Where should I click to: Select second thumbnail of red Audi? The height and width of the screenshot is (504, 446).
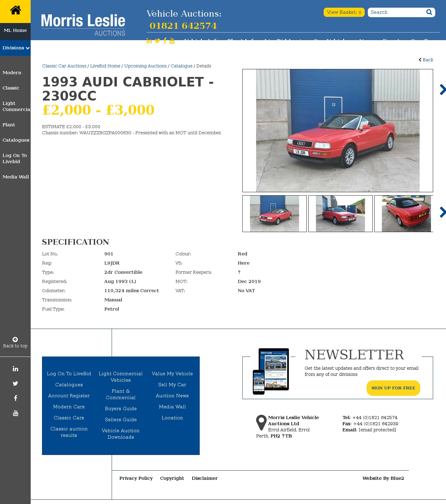coord(340,214)
